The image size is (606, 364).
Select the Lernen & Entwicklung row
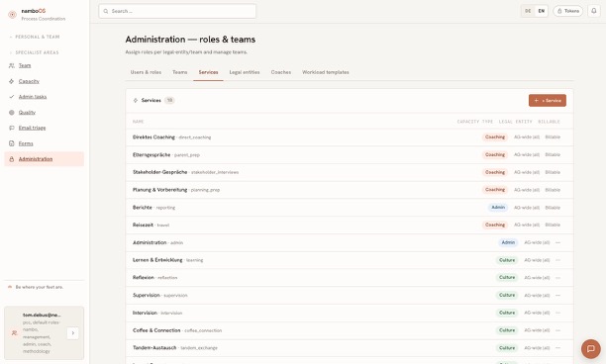coord(350,260)
